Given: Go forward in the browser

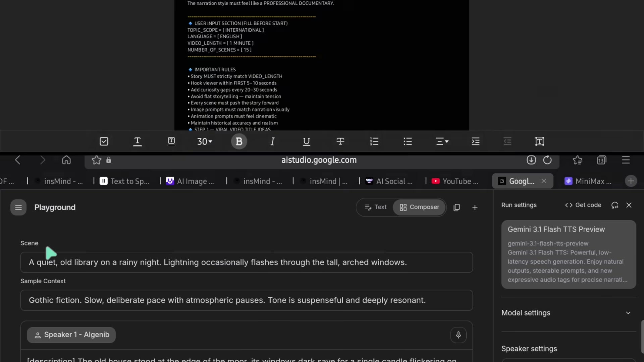Looking at the screenshot, I should (x=42, y=160).
